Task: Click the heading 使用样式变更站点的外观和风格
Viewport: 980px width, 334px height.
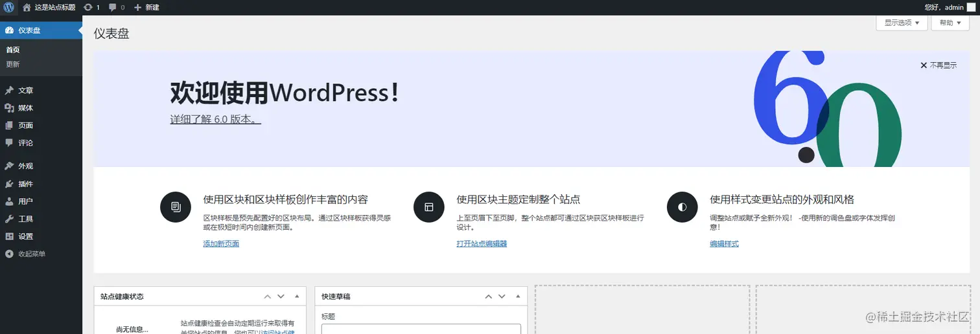Action: pos(782,199)
